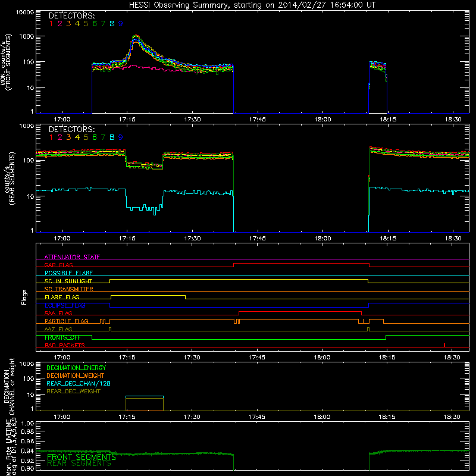
Task: Click yellow detector number 4 in the rear segments legend
Action: pyautogui.click(x=77, y=137)
